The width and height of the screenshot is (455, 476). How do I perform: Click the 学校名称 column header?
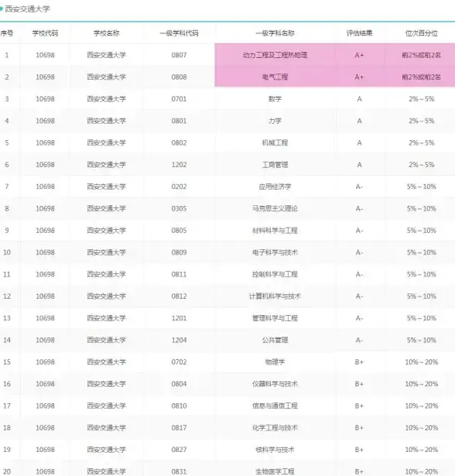click(106, 33)
